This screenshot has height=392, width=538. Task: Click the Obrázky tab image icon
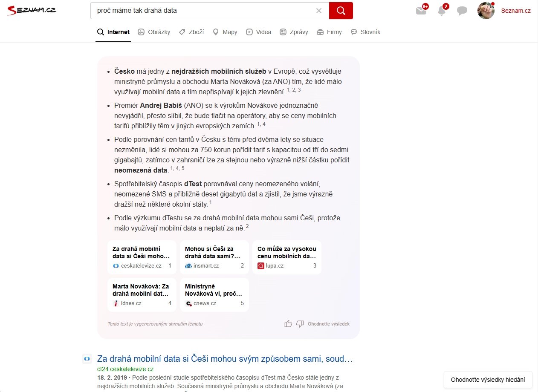(141, 32)
